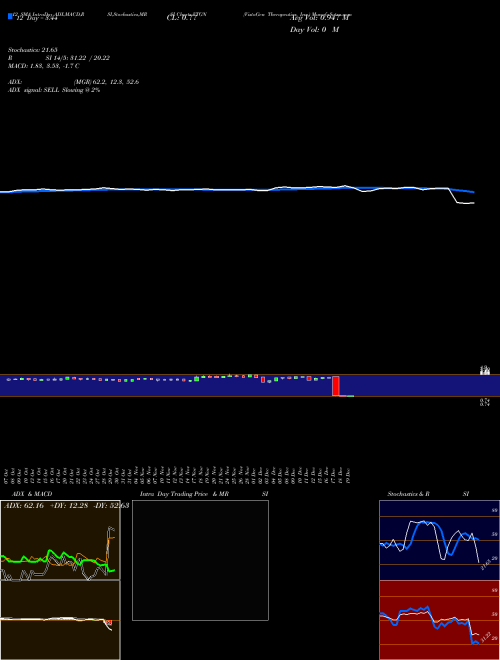Click the blue 12 Day SMA legend swatch
This screenshot has width=500, height=660.
pos(10,16)
